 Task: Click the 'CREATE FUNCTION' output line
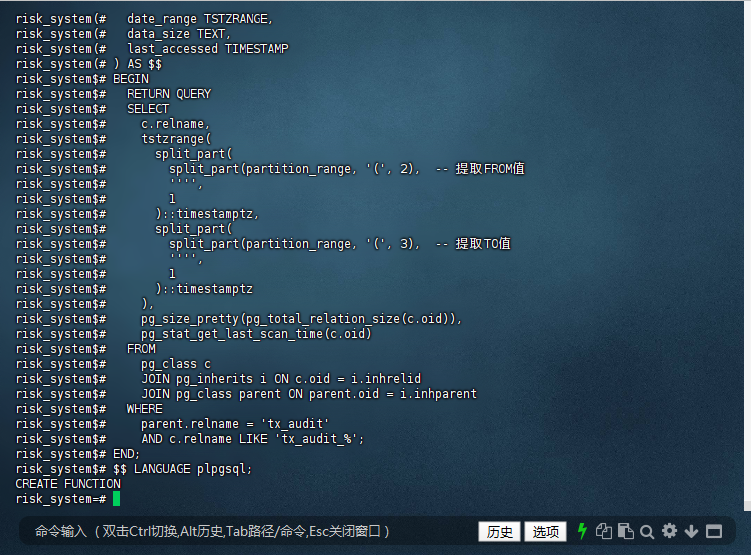(x=68, y=484)
